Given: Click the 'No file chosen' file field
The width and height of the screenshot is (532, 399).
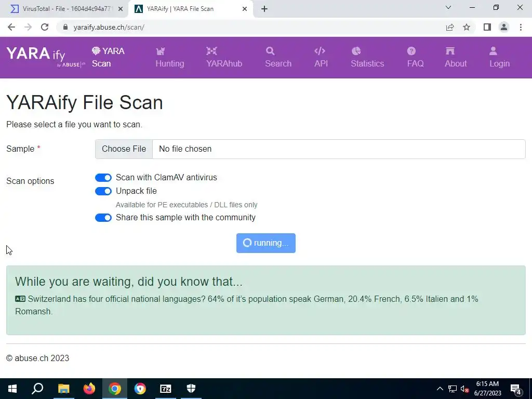Looking at the screenshot, I should tap(339, 149).
